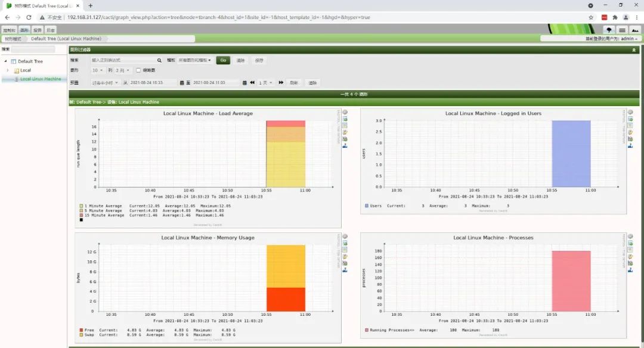Switch to tree view using the tree icon
The image size is (644, 348).
coord(609,30)
